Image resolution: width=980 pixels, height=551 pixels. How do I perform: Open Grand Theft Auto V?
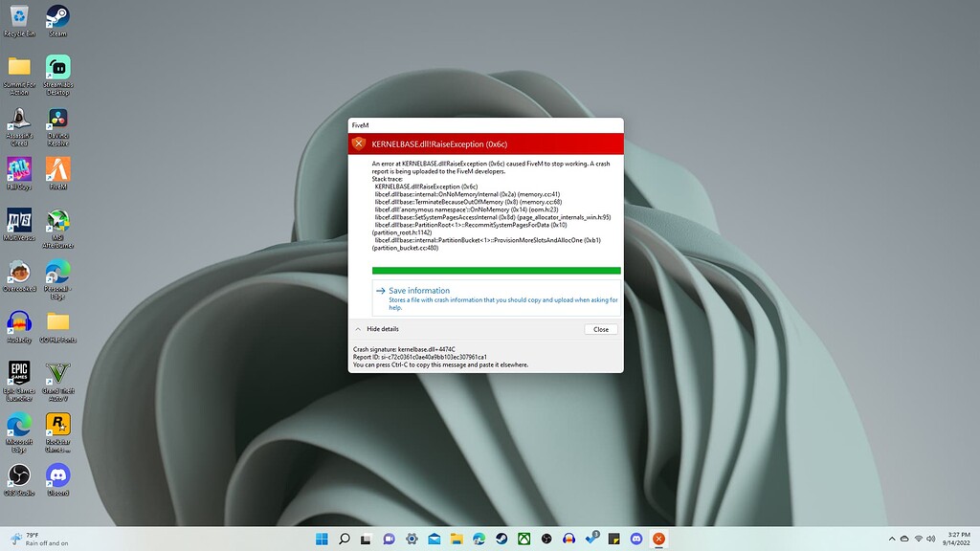(57, 373)
